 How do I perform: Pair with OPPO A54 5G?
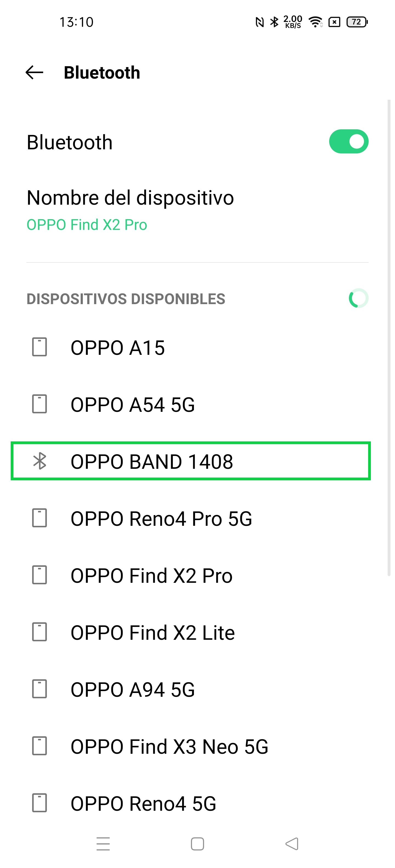[x=132, y=404]
